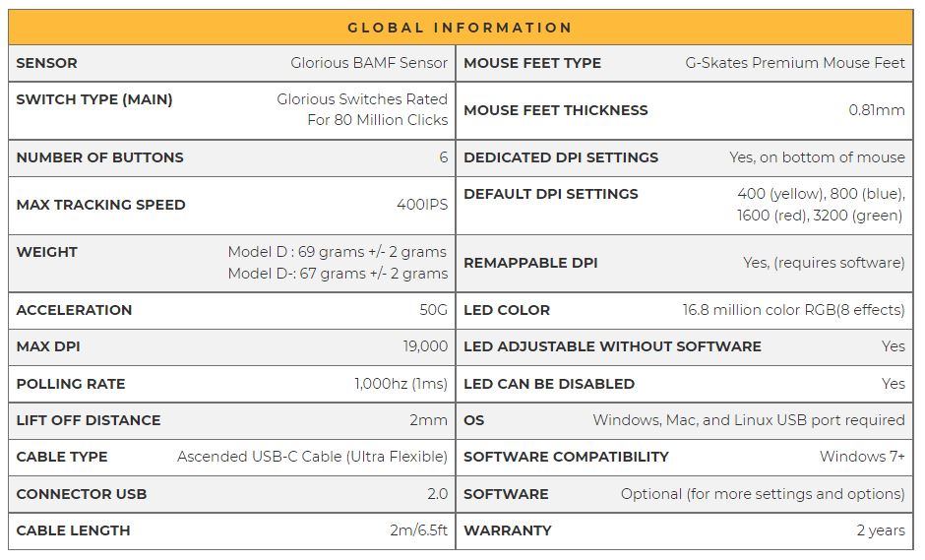Click 16.8 million color RGB(8 effects)

(x=793, y=310)
